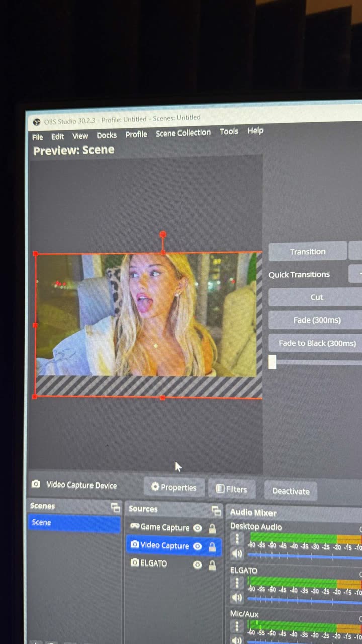Click the Desktop Audio volume slider
The height and width of the screenshot is (644, 362).
coord(305,556)
